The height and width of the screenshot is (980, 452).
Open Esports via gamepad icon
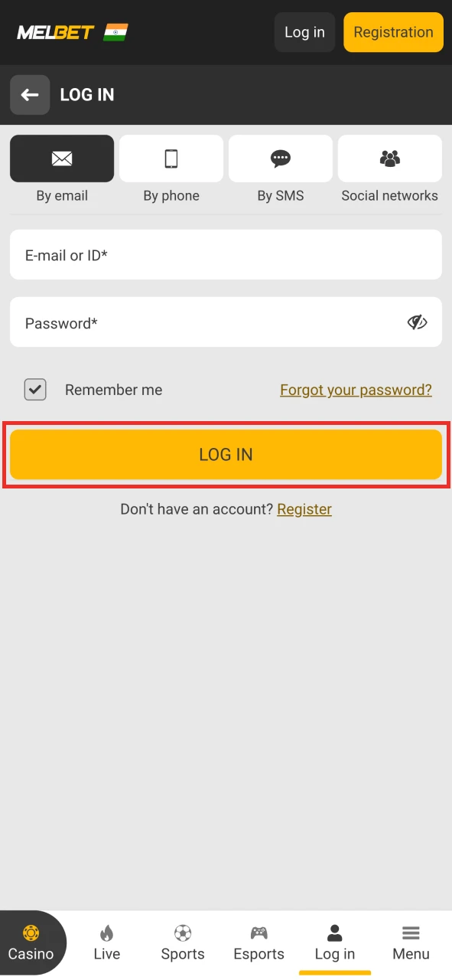259,933
